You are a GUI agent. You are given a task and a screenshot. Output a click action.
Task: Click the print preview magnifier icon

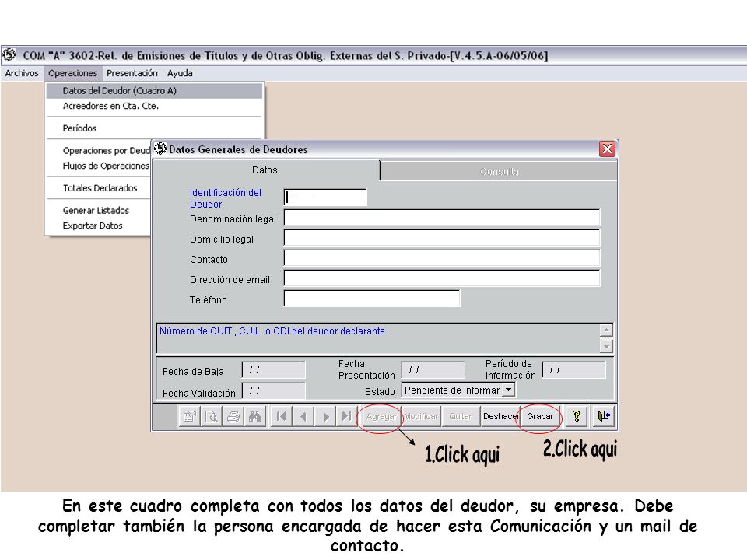click(211, 417)
